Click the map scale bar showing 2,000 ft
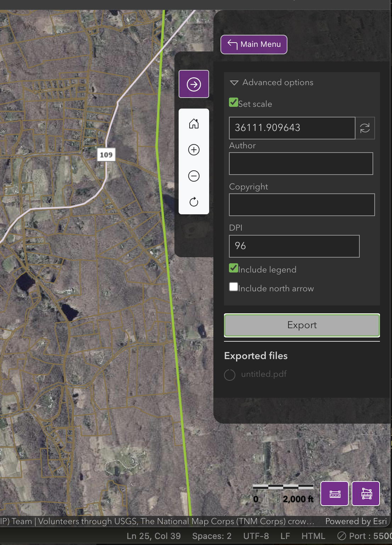Viewport: 392px width, 545px height. [x=283, y=494]
